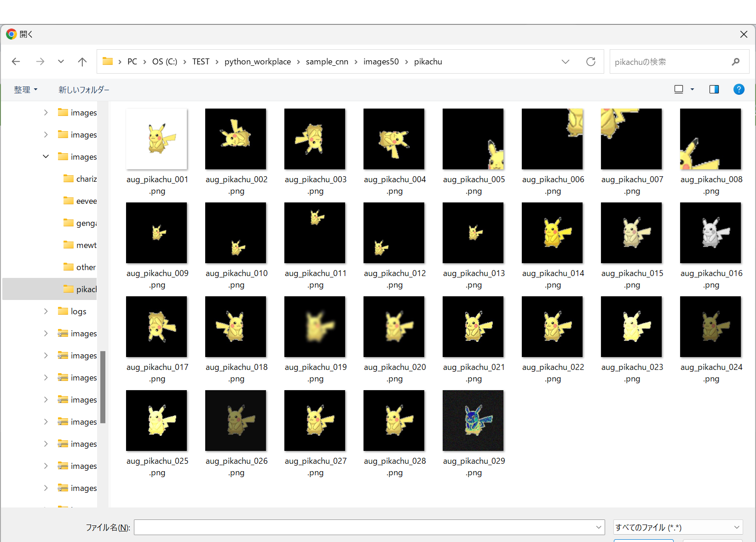The width and height of the screenshot is (756, 542).
Task: Select the aug_pikachu_014.png thumbnail
Action: [552, 233]
